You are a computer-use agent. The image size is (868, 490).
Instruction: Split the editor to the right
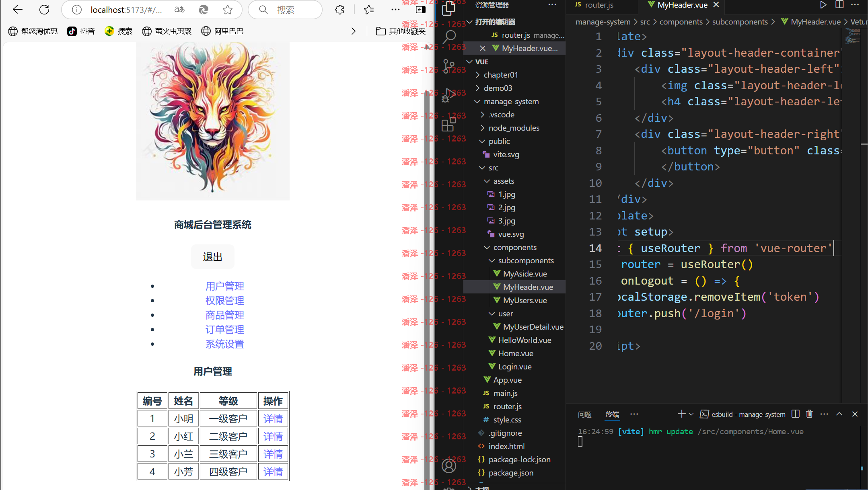click(x=839, y=5)
